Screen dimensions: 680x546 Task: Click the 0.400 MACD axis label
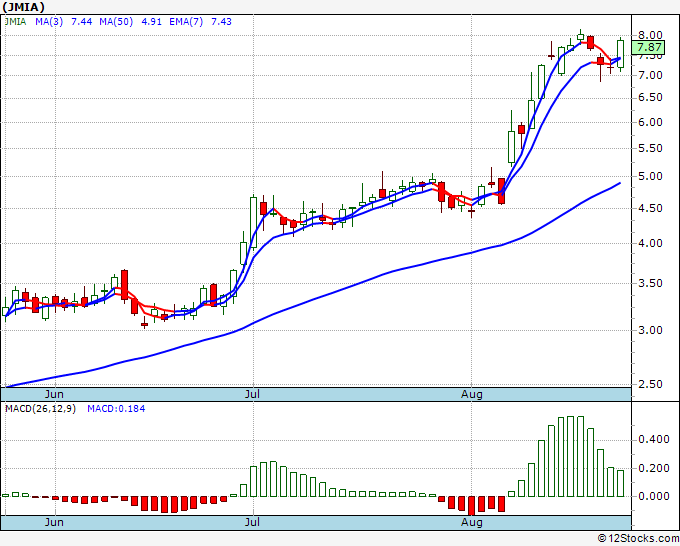[654, 440]
